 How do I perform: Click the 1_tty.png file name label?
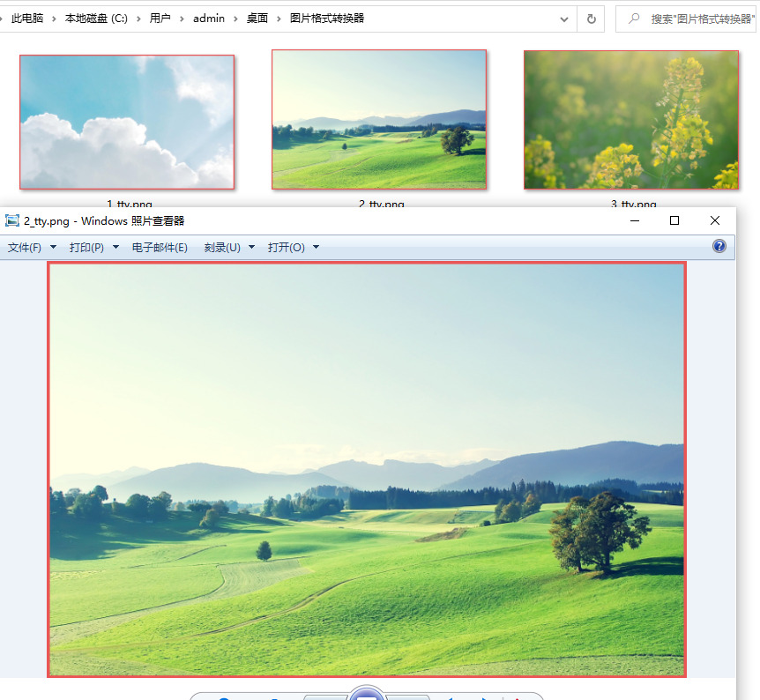tap(130, 204)
